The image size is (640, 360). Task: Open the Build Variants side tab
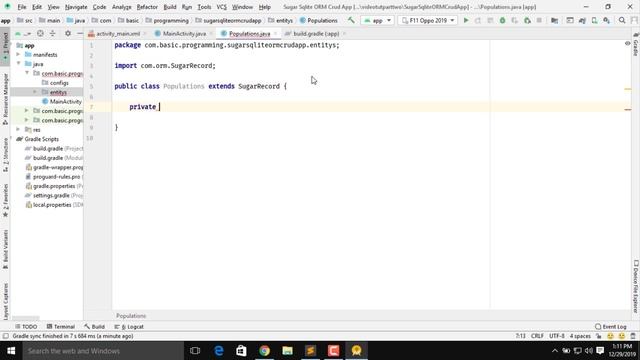[x=5, y=249]
